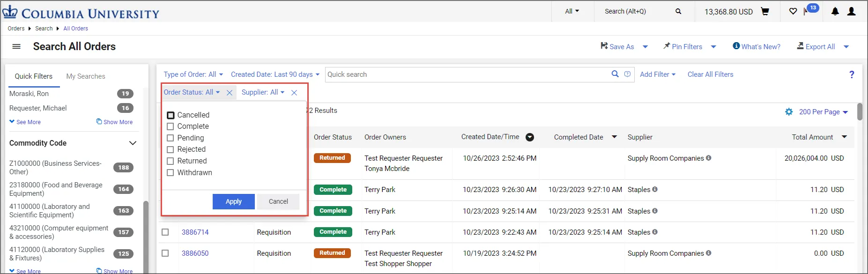Viewport: 868px width, 274px height.
Task: Click Clear All Filters
Action: 710,74
